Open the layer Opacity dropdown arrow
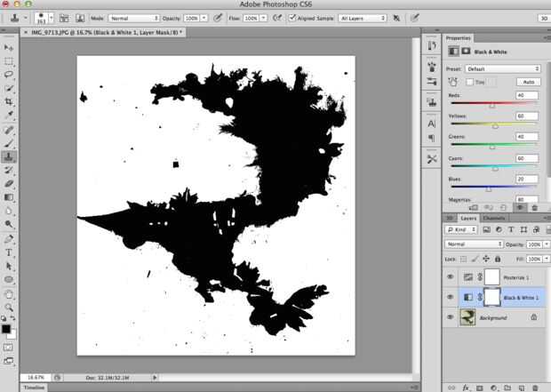Viewport: 551px width, 392px height. point(547,244)
